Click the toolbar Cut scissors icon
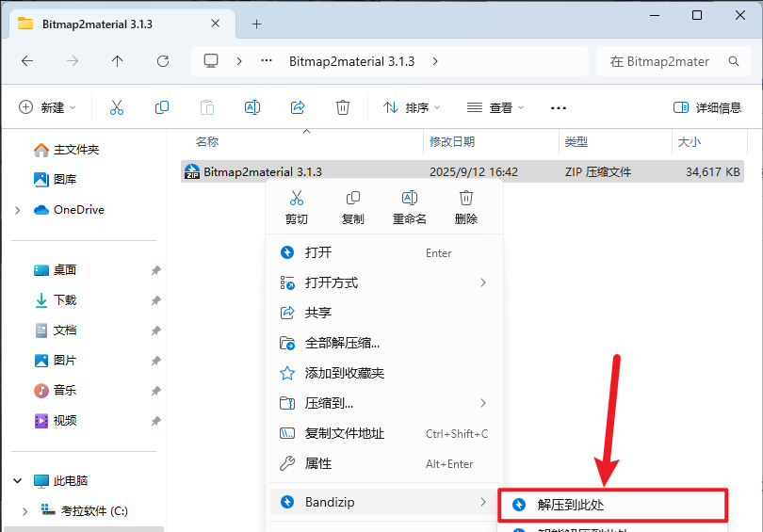Image resolution: width=763 pixels, height=532 pixels. 117,107
